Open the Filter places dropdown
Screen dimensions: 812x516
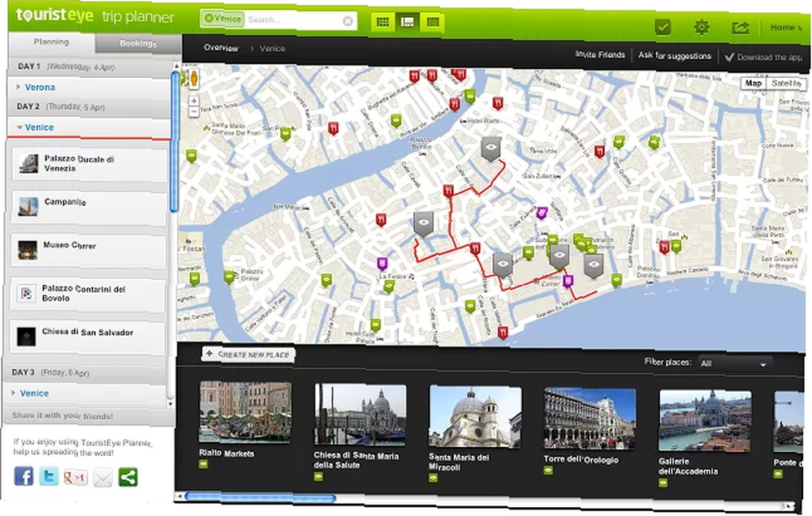734,363
